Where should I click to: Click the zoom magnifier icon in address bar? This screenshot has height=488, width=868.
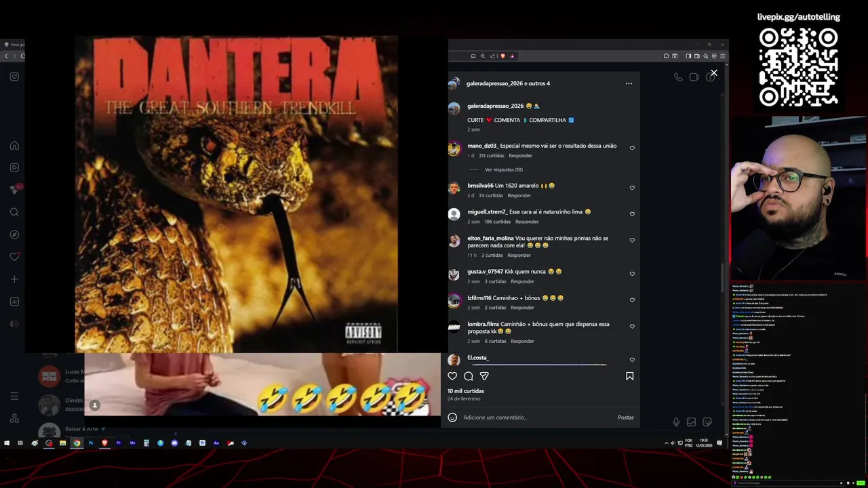[x=483, y=56]
